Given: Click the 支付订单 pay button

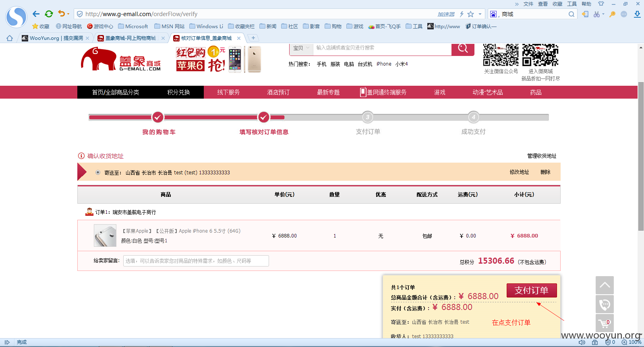Looking at the screenshot, I should coord(532,290).
